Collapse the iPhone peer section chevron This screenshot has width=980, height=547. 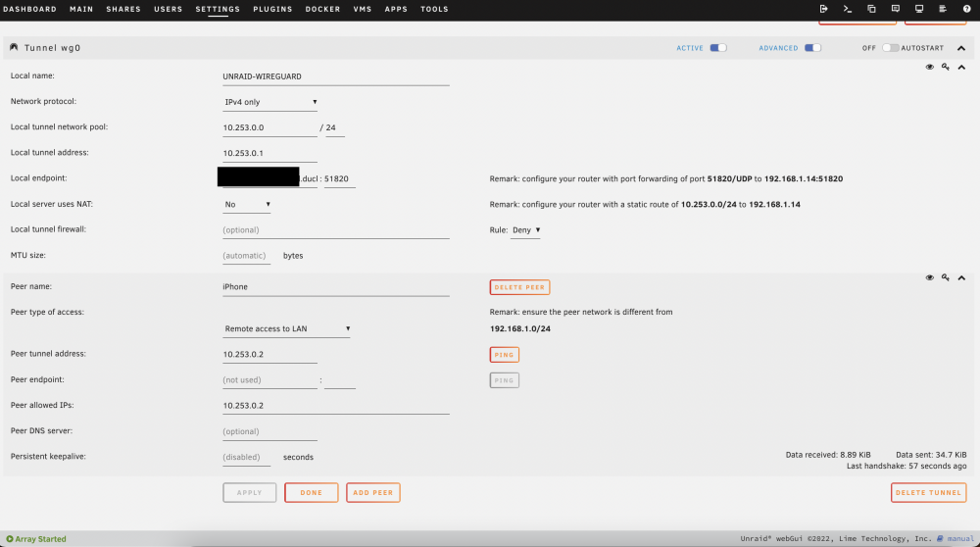tap(962, 277)
